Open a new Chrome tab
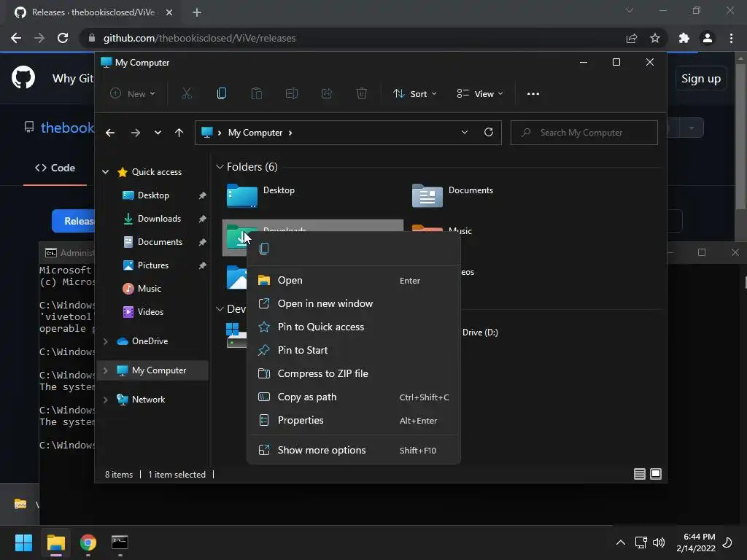 197,12
